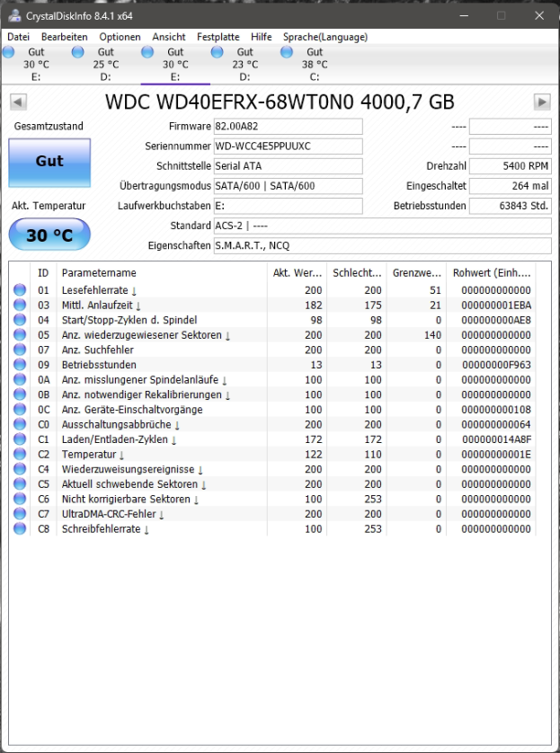Click status orb of Betriebsstunden row 09
The height and width of the screenshot is (753, 560).
20,365
